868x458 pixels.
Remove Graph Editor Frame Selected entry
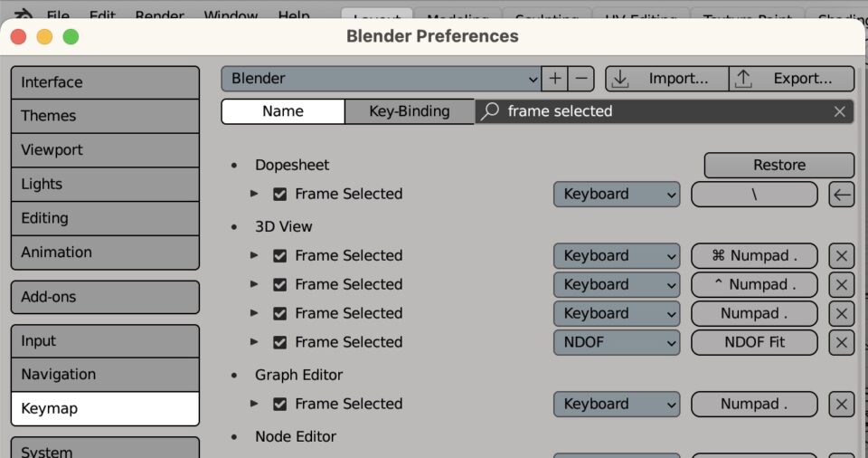(842, 404)
